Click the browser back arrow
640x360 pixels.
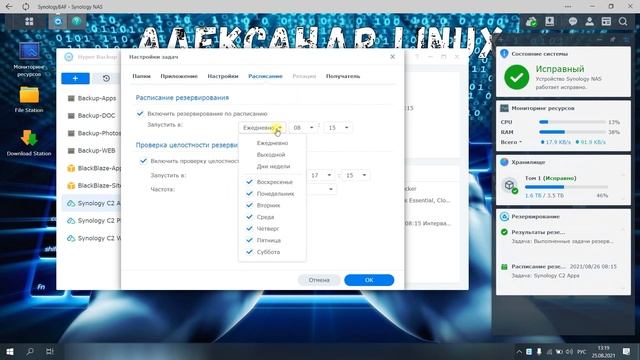point(9,7)
